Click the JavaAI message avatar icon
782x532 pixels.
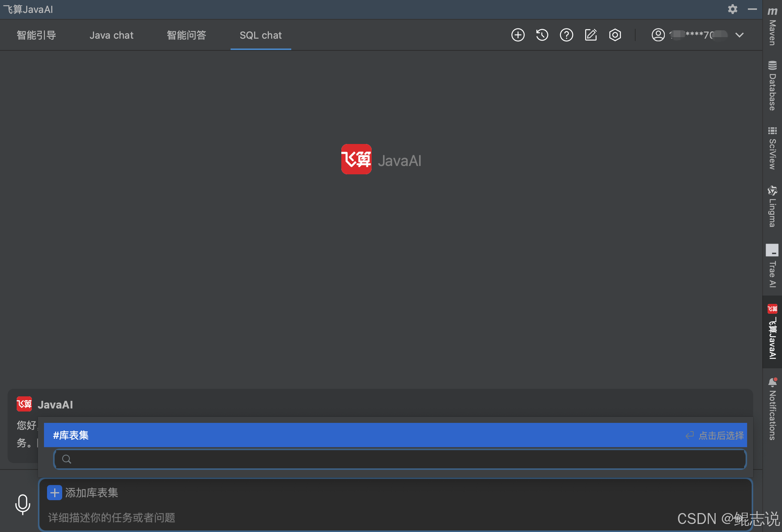coord(24,404)
